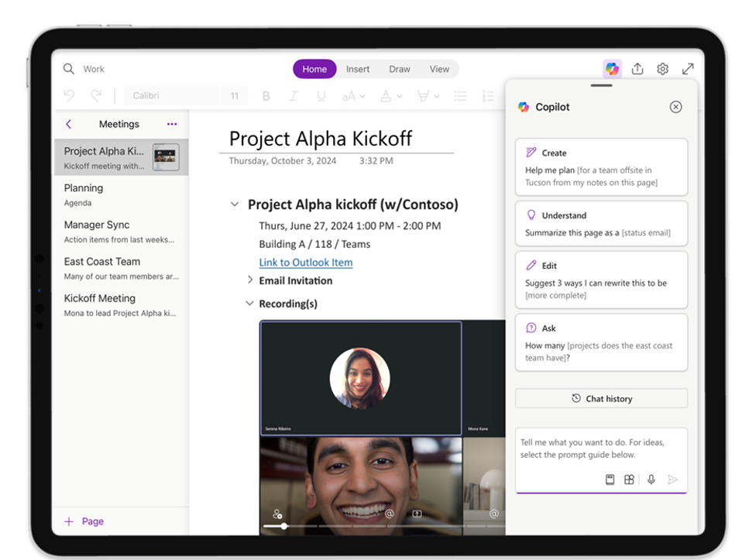Apply a bulleted list
The image size is (756, 560).
pos(460,96)
